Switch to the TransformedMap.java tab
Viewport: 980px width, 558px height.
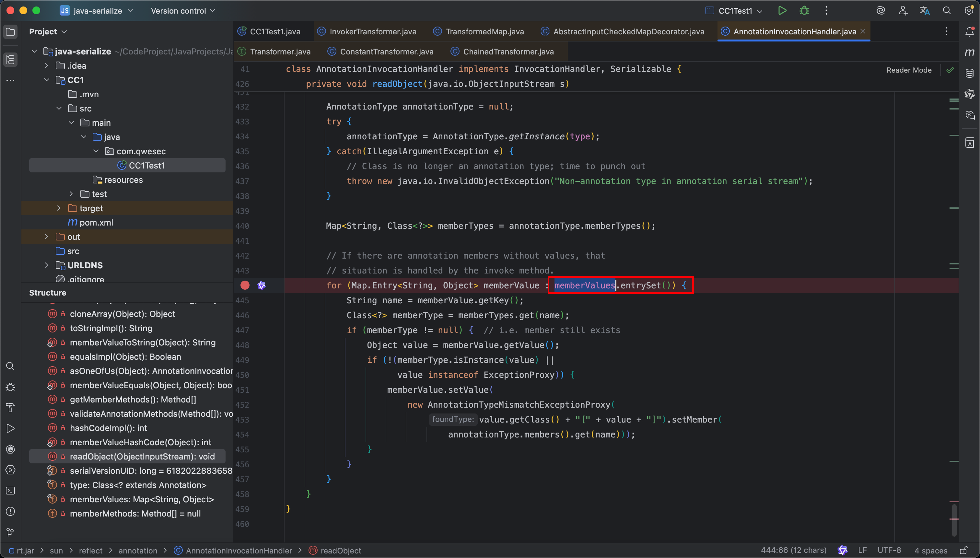coord(484,31)
